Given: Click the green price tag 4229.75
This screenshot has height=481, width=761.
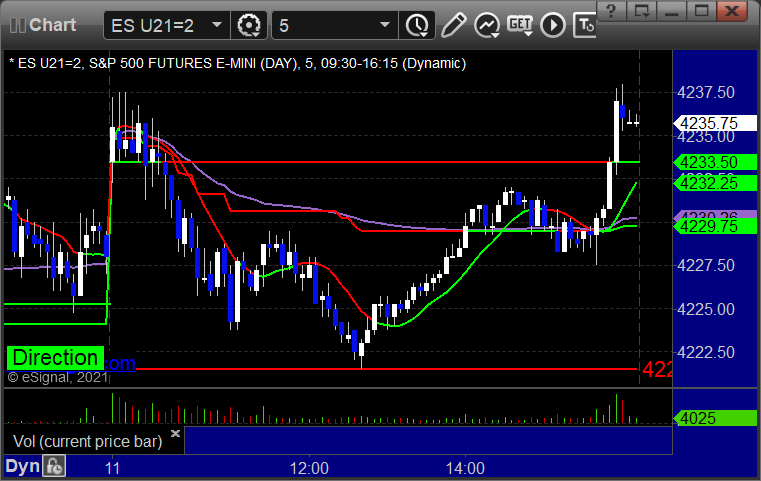Looking at the screenshot, I should (715, 226).
